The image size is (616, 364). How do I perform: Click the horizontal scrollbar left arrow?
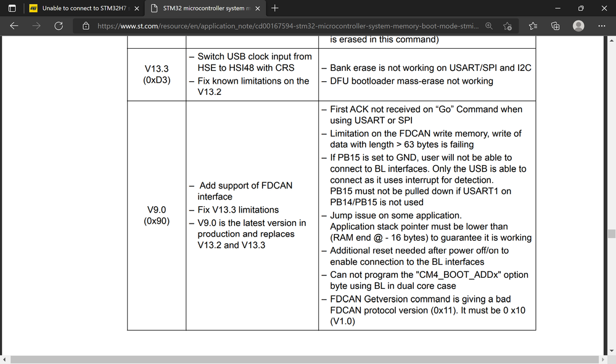(x=4, y=360)
